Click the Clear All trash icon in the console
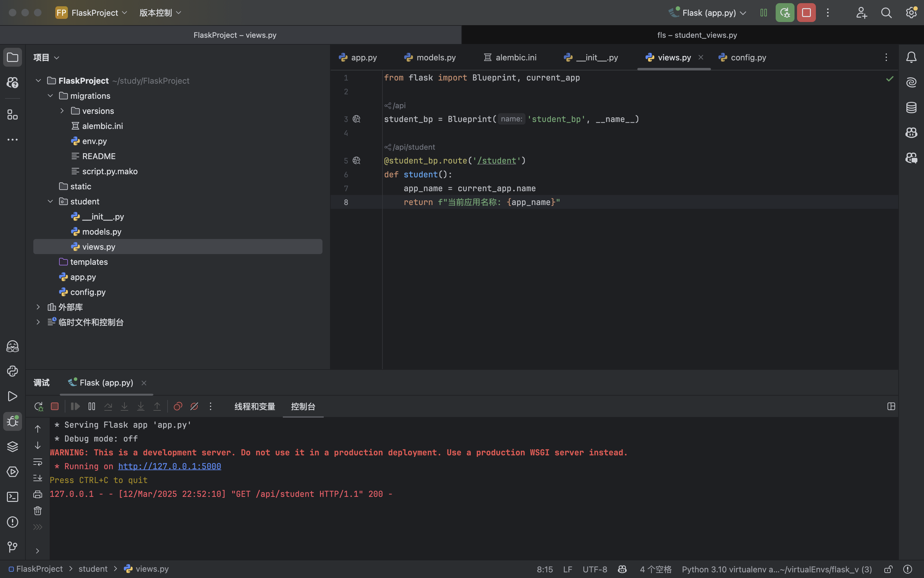This screenshot has width=924, height=578. pos(37,511)
